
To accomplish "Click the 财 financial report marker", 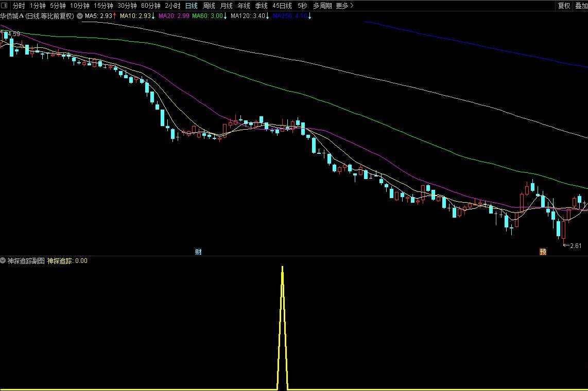I will point(198,252).
